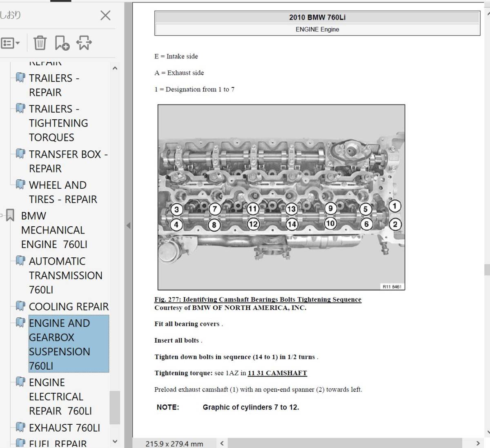Click the NOTE: label
This screenshot has width=490, height=448.
168,407
